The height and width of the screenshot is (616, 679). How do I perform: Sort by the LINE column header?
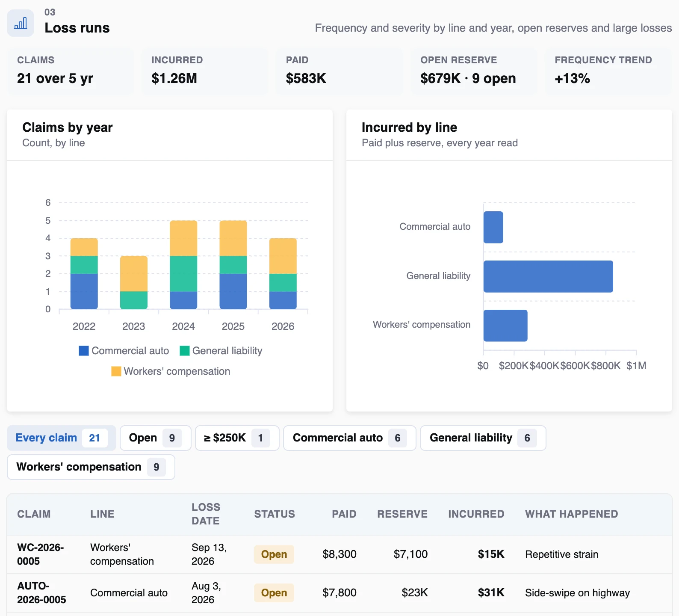point(102,514)
